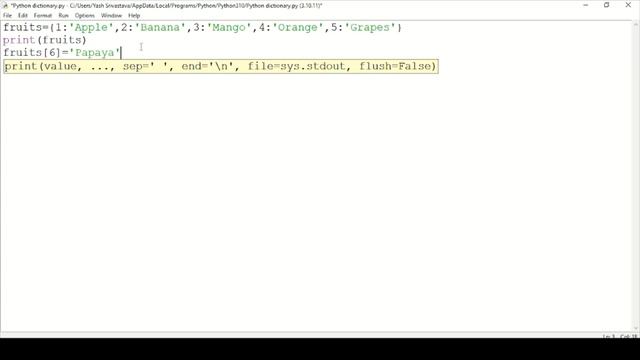Open the Edit menu
This screenshot has height=360, width=640.
click(22, 16)
